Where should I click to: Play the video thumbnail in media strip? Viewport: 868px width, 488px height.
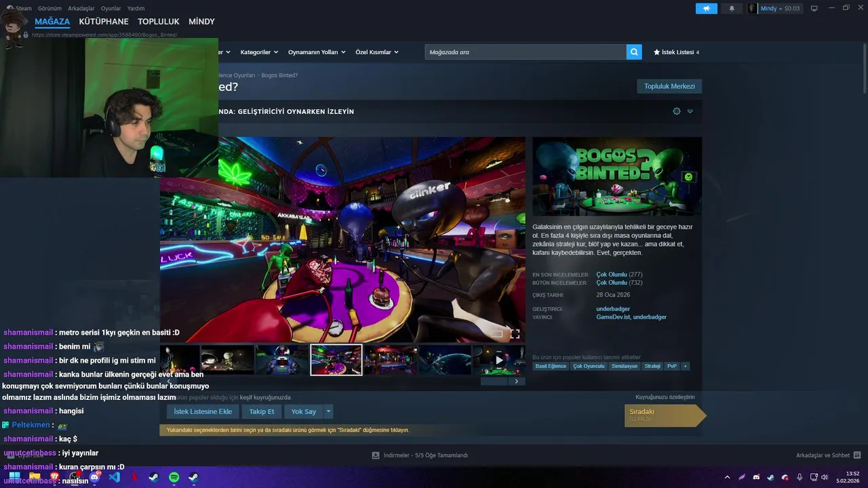pos(499,360)
